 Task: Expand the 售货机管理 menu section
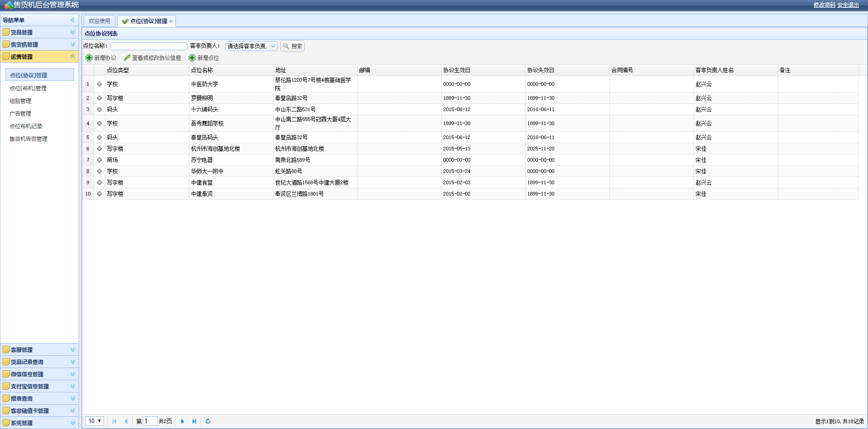coord(39,44)
